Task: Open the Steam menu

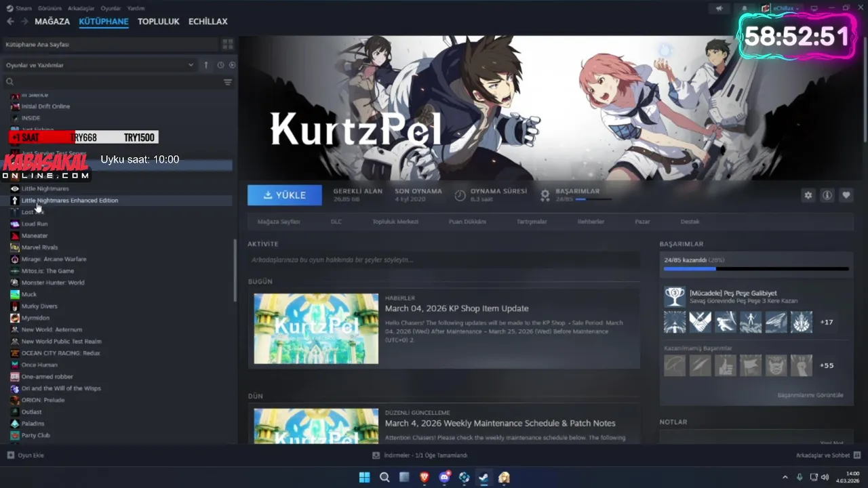Action: [20, 8]
